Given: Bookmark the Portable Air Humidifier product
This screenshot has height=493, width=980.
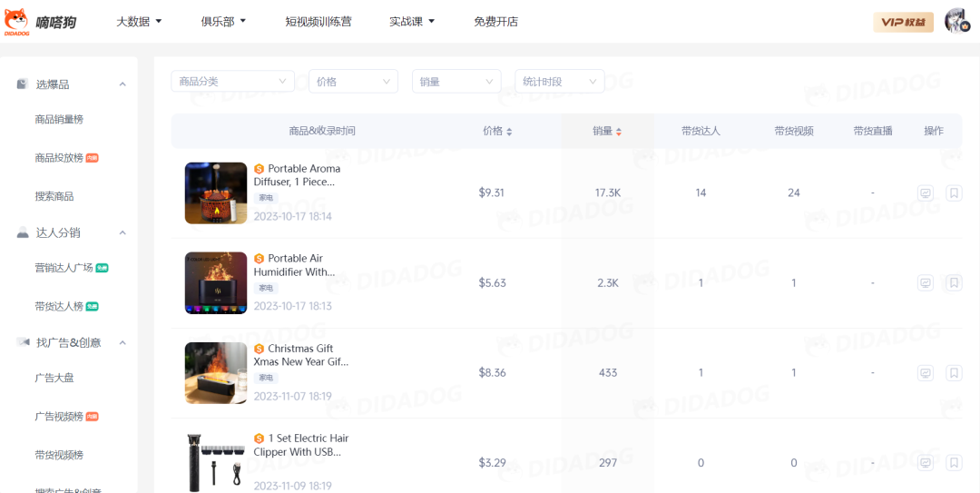Looking at the screenshot, I should pyautogui.click(x=954, y=283).
